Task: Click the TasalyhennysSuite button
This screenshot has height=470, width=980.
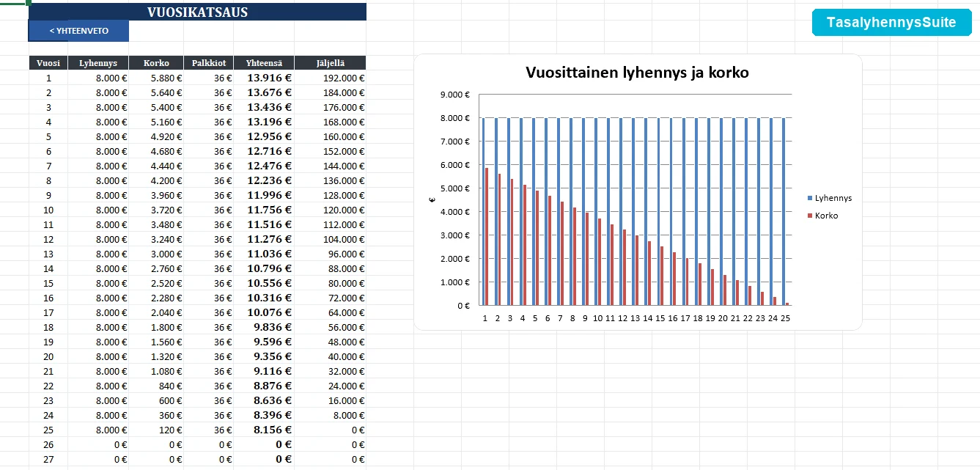Action: (x=891, y=23)
